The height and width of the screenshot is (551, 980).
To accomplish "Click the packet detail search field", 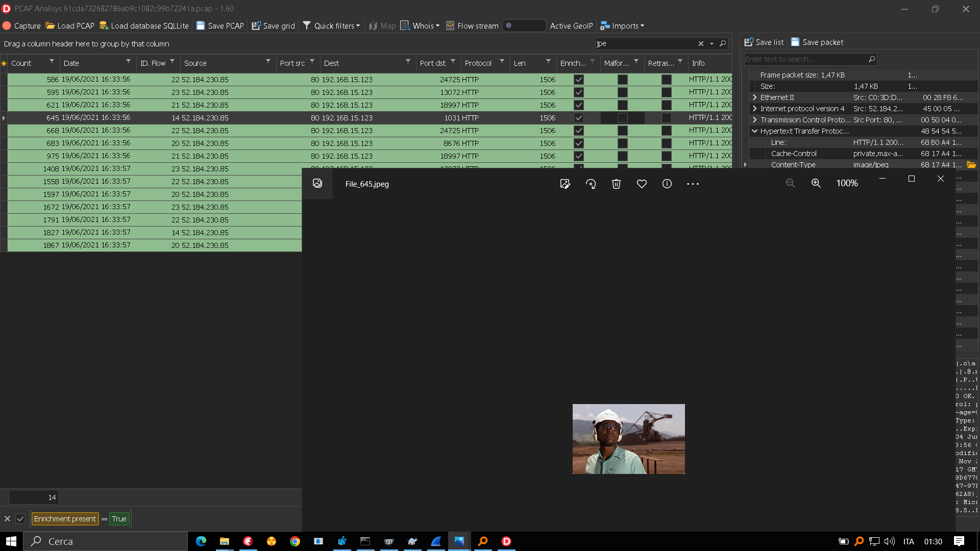I will (x=805, y=59).
